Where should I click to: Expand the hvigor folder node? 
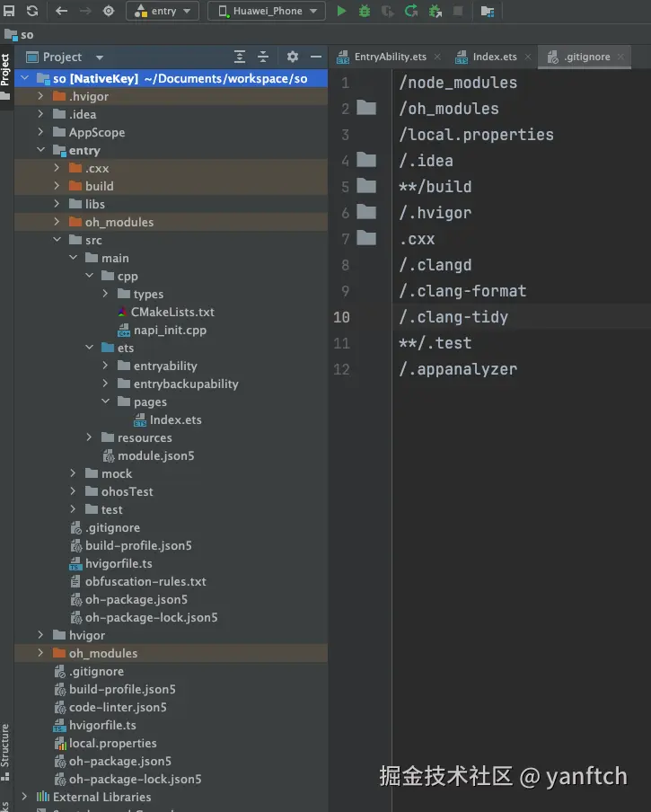pyautogui.click(x=40, y=635)
